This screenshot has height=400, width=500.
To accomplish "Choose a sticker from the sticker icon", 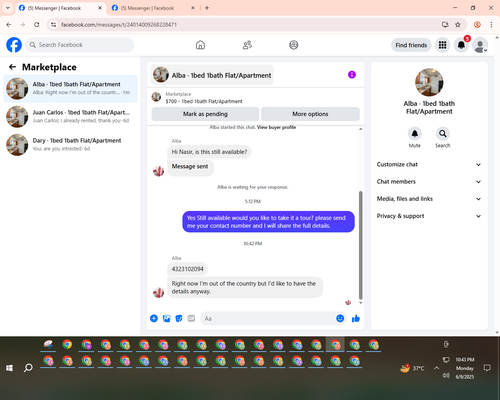I will point(179,318).
